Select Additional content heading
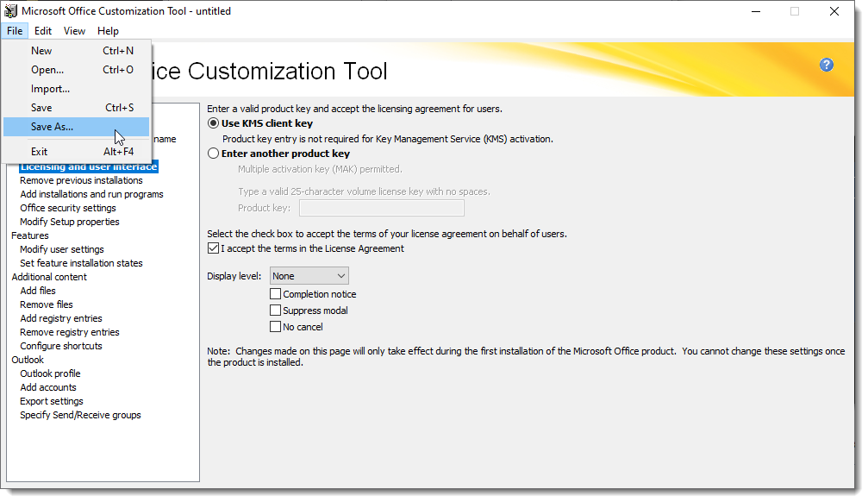The width and height of the screenshot is (868, 502). (x=49, y=277)
